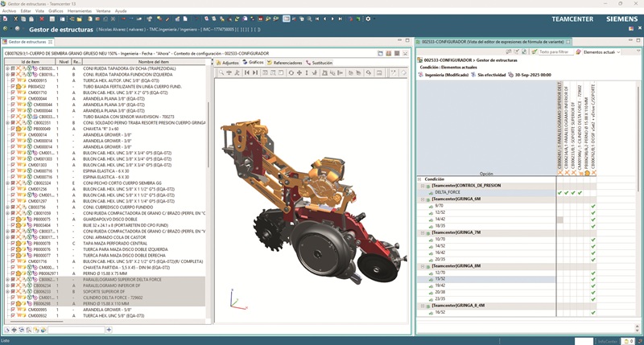The image size is (644, 345).
Task: Switch to the Referenciadores tab
Action: 287,62
